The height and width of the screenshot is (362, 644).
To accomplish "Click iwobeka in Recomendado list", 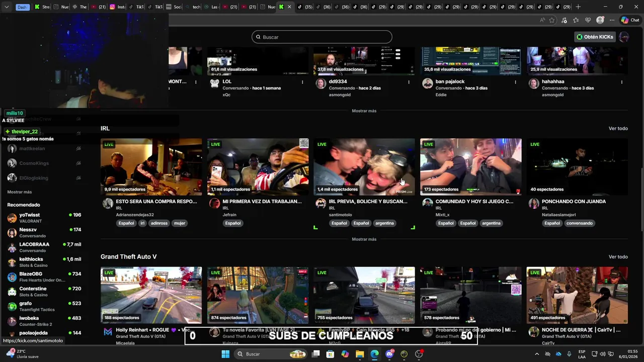I will click(44, 321).
